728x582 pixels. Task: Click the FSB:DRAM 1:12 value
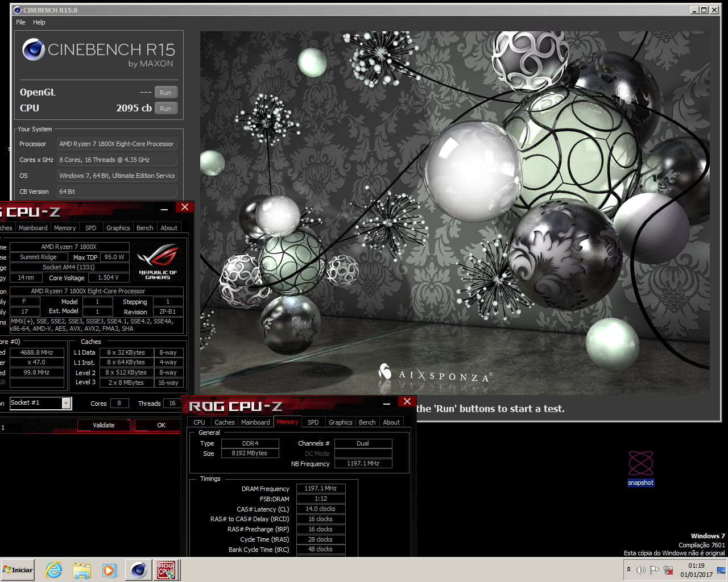[321, 498]
